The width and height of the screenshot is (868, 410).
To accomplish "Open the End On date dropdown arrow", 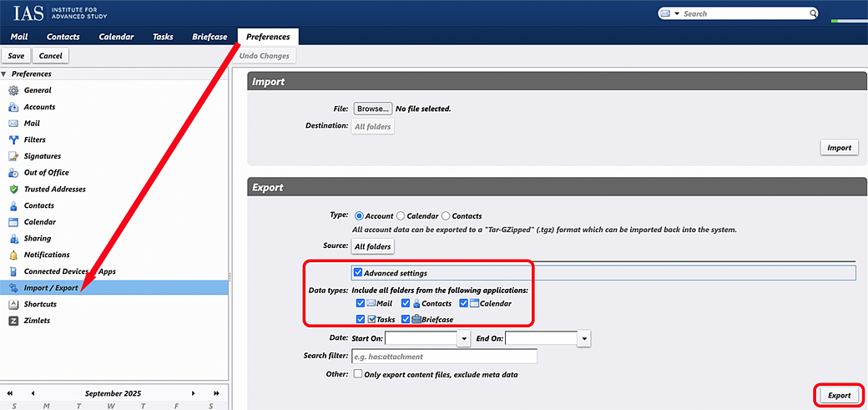I will [x=584, y=338].
